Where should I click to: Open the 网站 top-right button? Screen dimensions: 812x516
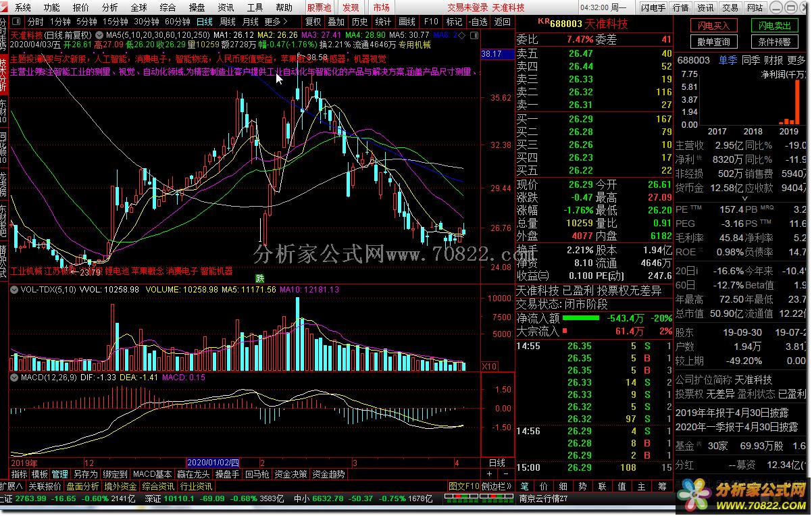755,7
